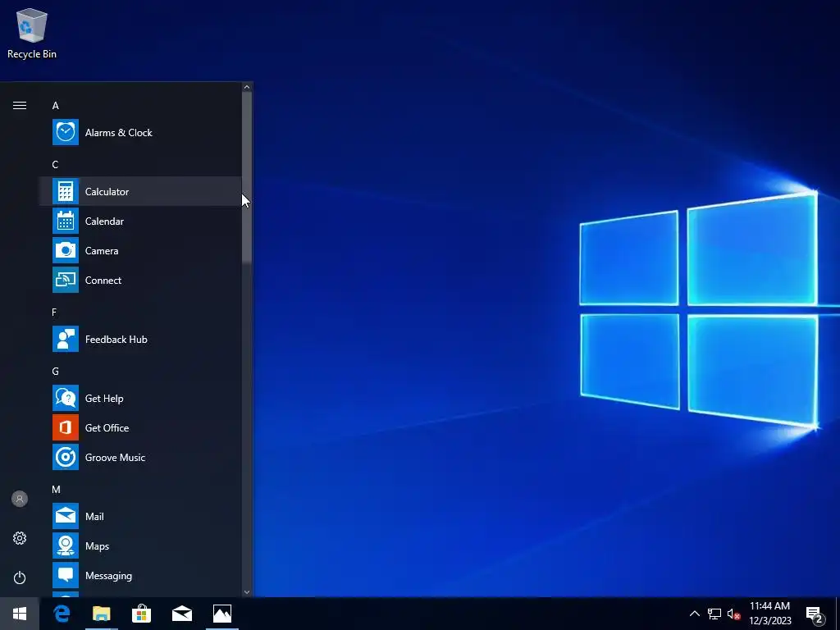This screenshot has width=840, height=630.
Task: Open Photos app from the taskbar
Action: 221,614
